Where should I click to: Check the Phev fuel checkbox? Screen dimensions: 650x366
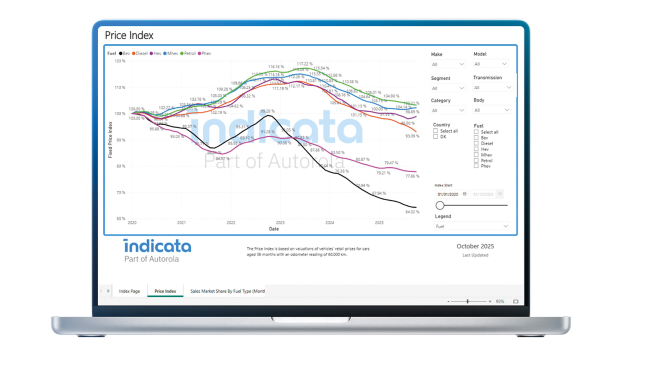pos(476,166)
